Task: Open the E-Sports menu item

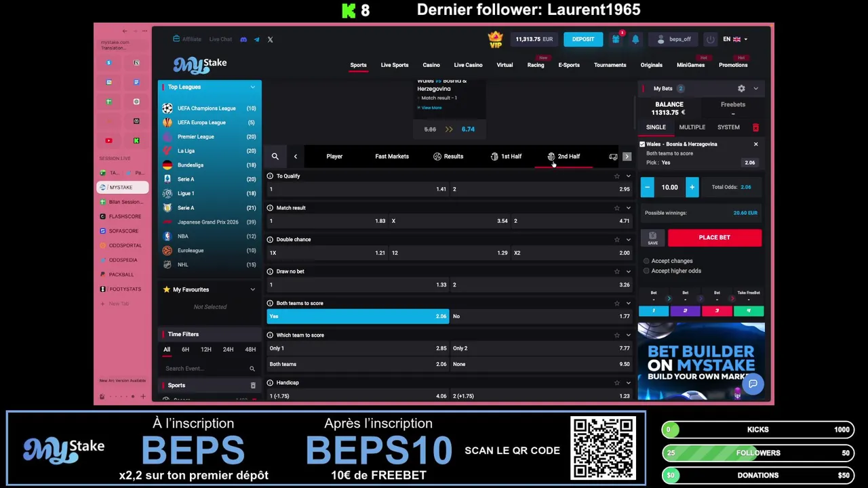Action: [x=569, y=65]
